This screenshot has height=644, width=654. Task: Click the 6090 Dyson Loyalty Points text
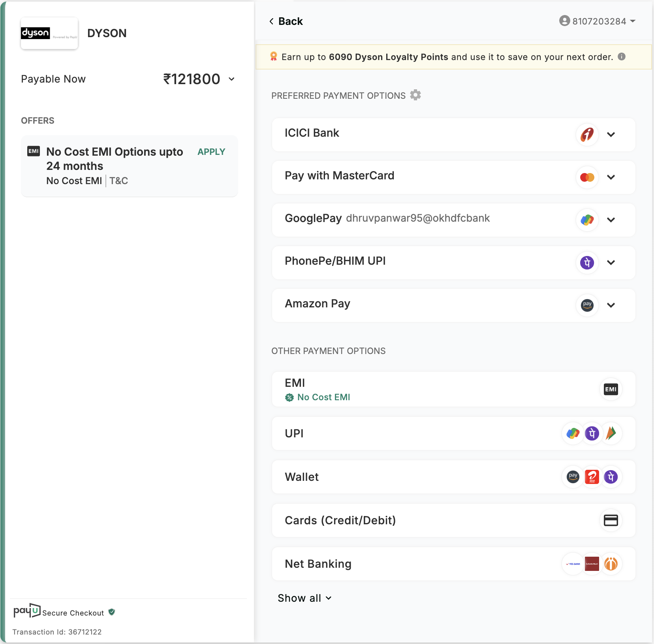pyautogui.click(x=389, y=57)
